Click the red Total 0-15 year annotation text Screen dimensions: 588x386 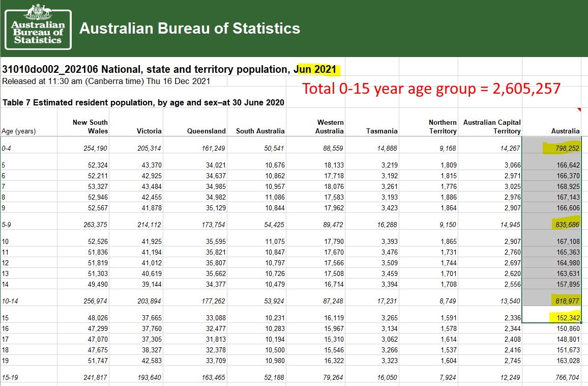click(x=431, y=89)
